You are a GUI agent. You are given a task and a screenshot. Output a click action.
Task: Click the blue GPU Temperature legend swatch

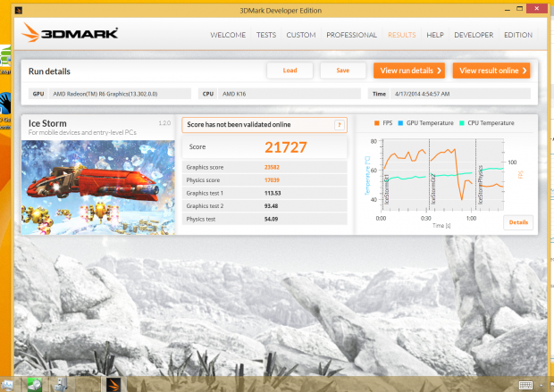pos(400,123)
